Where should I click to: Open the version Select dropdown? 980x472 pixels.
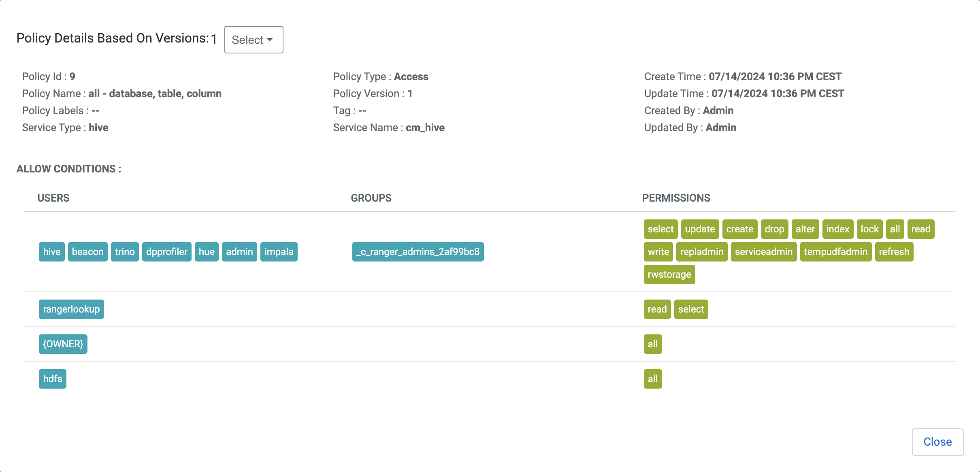click(x=254, y=40)
